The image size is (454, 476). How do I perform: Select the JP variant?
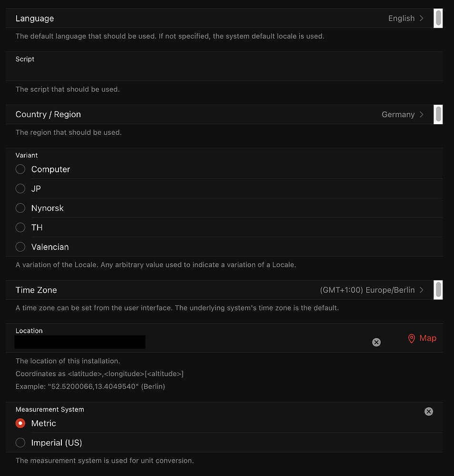point(20,188)
